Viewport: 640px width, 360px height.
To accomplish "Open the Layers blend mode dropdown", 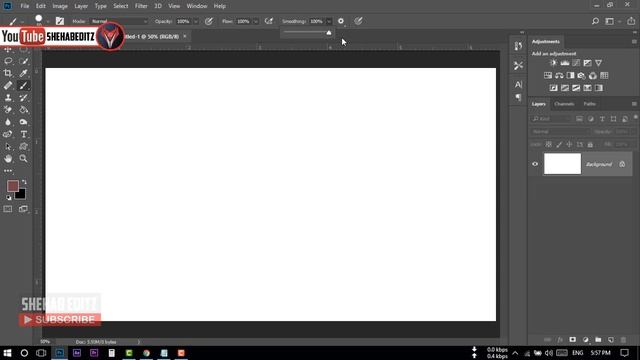I will [x=560, y=132].
